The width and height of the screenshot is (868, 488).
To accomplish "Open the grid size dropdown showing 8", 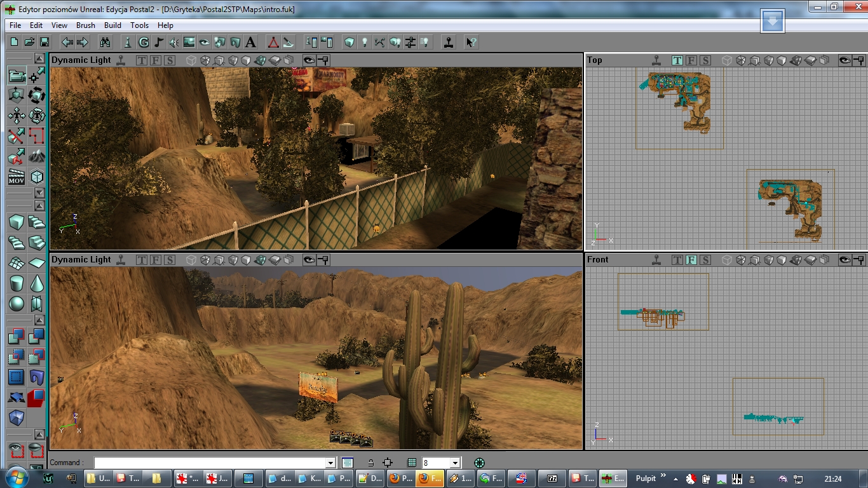I will coord(454,463).
